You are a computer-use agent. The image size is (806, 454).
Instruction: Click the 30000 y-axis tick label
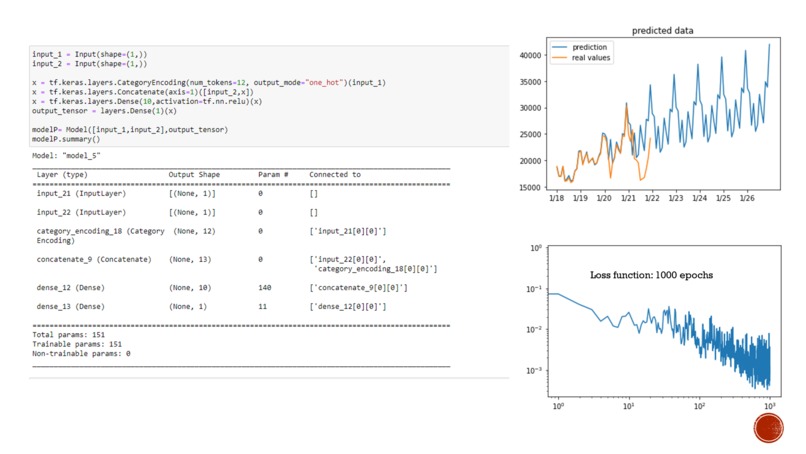tap(530, 108)
